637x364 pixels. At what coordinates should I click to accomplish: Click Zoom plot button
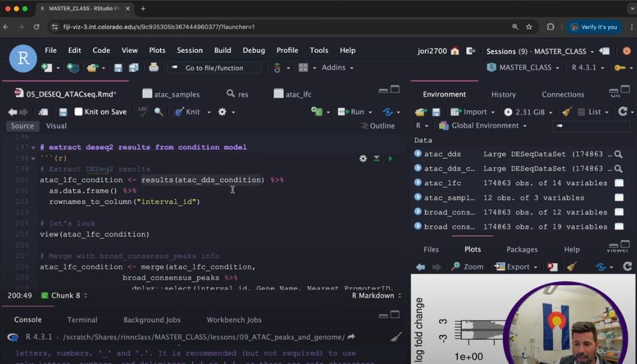468,266
